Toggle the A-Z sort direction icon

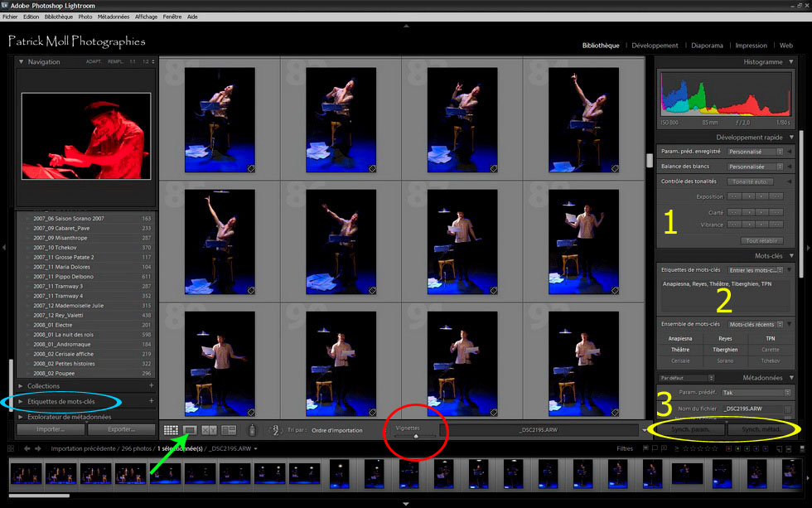(274, 430)
